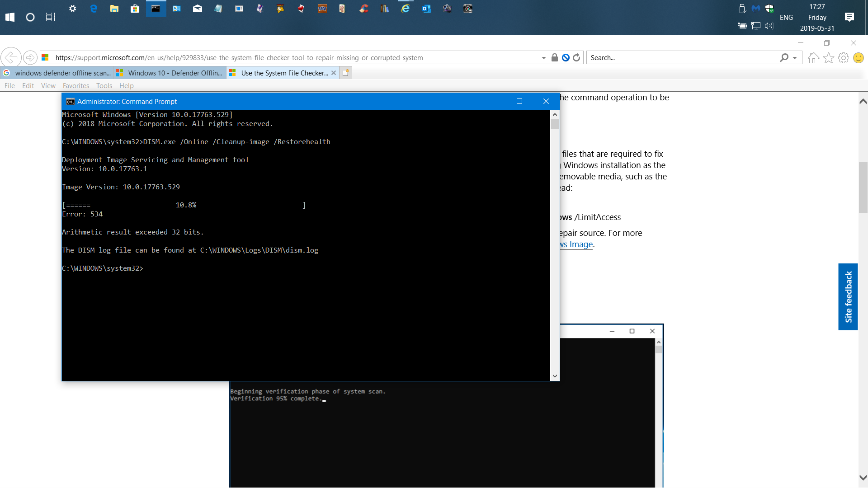The image size is (868, 488).
Task: Click the Command Prompt title bar icon
Action: pyautogui.click(x=70, y=102)
